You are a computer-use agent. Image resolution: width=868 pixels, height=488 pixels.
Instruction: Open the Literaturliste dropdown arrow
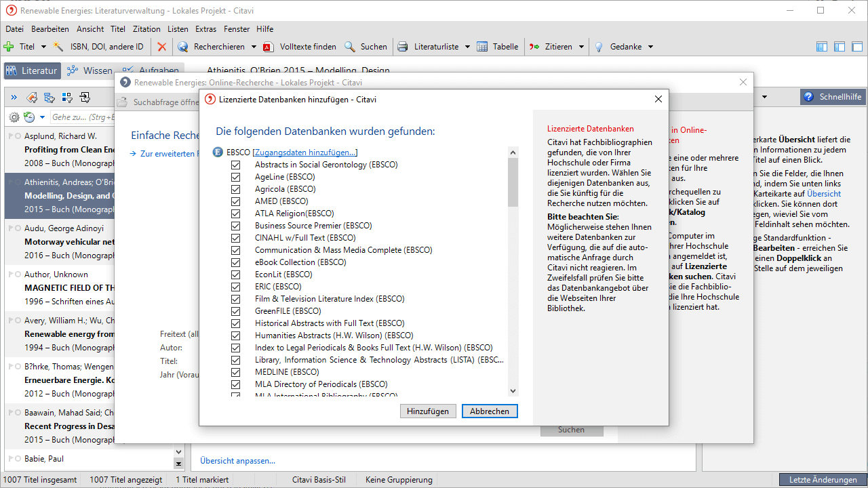467,47
